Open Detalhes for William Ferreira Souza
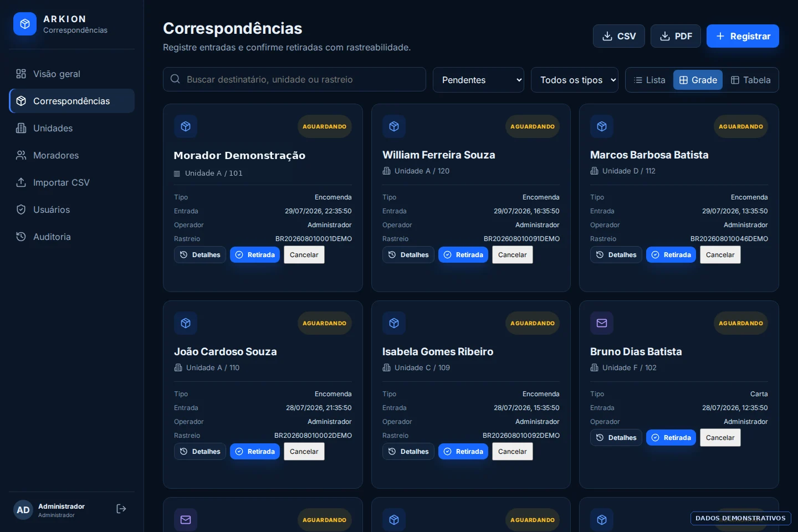This screenshot has height=532, width=798. click(x=408, y=255)
